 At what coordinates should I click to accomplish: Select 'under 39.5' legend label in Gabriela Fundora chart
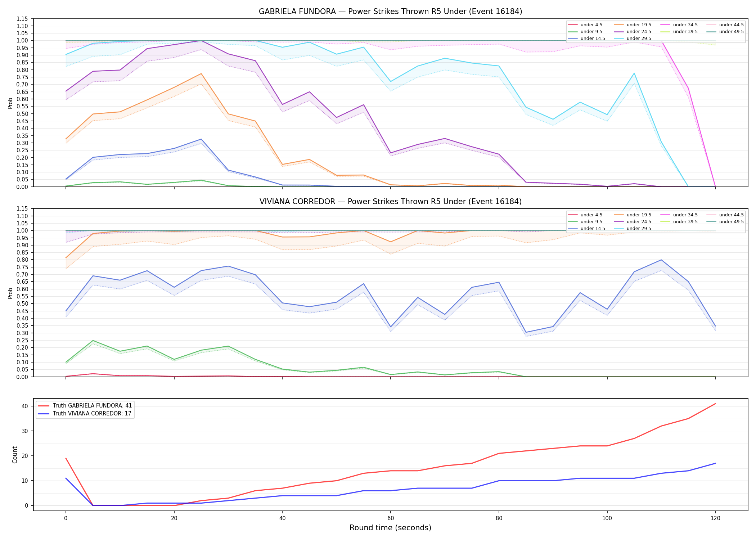pyautogui.click(x=685, y=32)
